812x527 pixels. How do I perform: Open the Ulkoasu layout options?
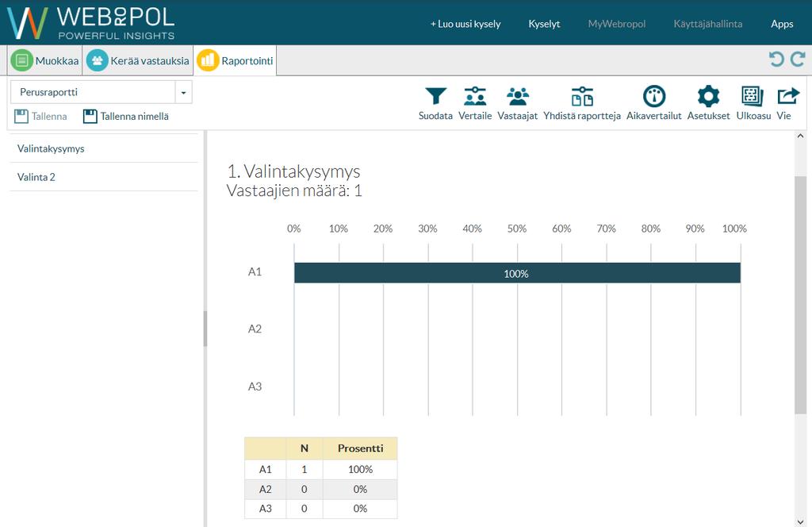pos(753,96)
